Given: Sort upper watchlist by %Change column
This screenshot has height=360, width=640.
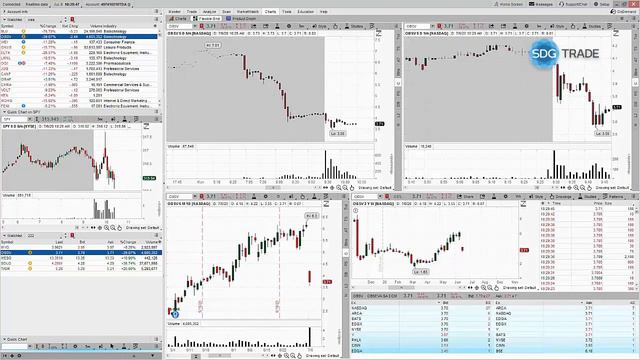Looking at the screenshot, I should pos(48,26).
